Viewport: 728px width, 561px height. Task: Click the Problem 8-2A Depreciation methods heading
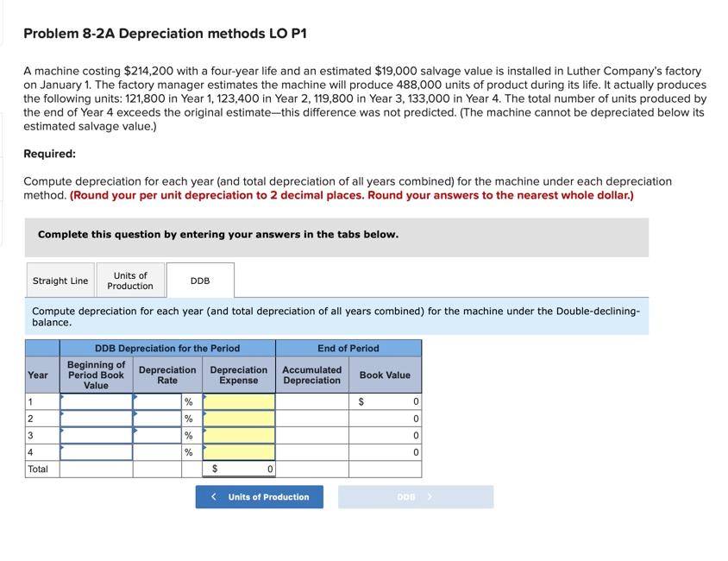tap(166, 34)
